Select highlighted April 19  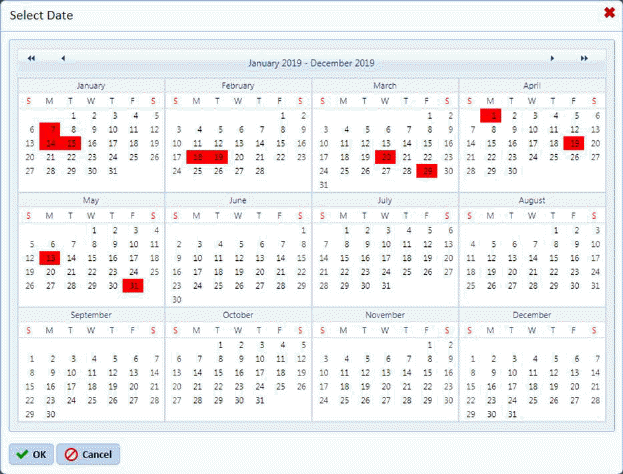(574, 143)
